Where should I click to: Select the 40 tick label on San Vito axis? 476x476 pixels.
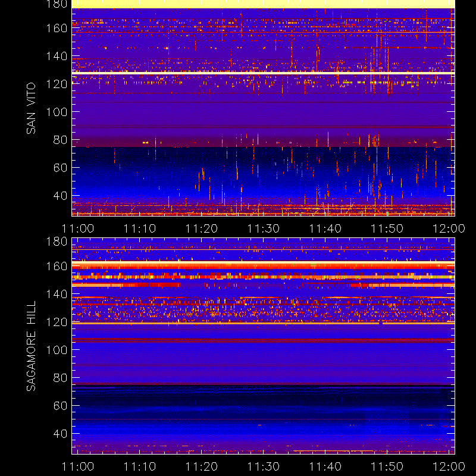[x=60, y=196]
